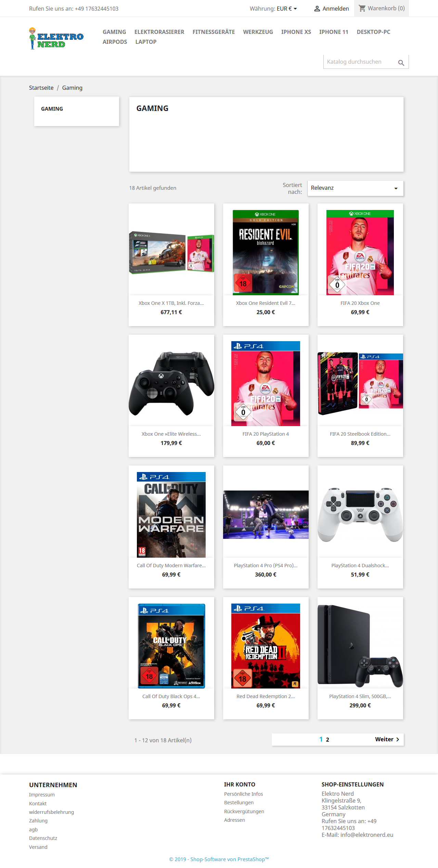Image resolution: width=438 pixels, height=868 pixels.
Task: View the PlayStation 4 Dualshock controller image
Action: (360, 514)
